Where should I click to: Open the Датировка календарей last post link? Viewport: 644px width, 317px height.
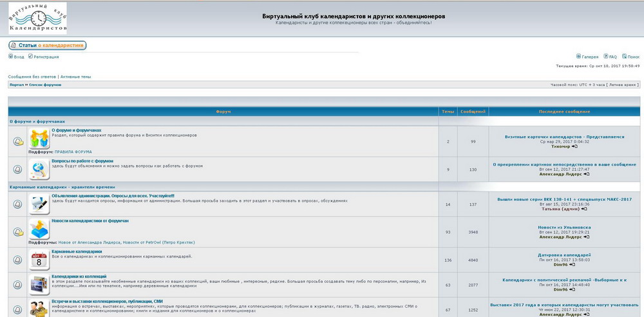(x=563, y=255)
